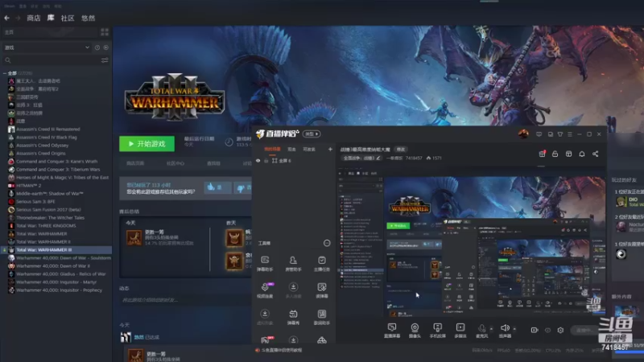Open Steam library advanced filter icon
Image resolution: width=644 pixels, height=362 pixels.
(105, 60)
